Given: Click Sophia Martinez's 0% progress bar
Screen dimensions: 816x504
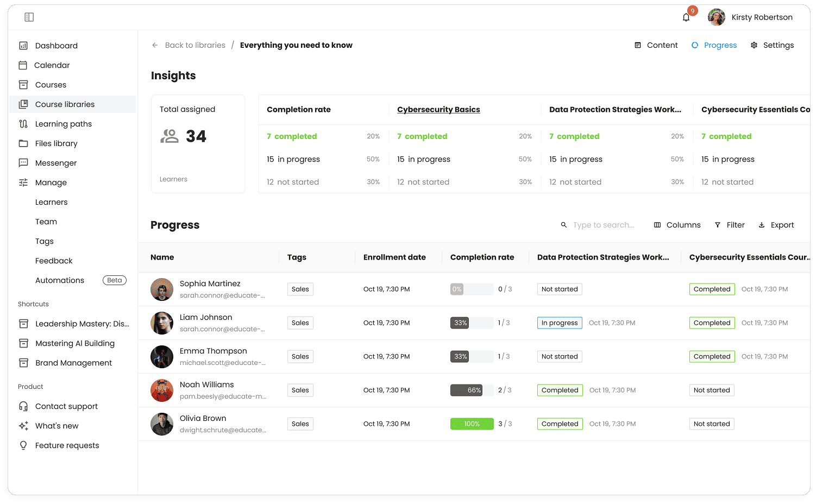Looking at the screenshot, I should coord(472,289).
